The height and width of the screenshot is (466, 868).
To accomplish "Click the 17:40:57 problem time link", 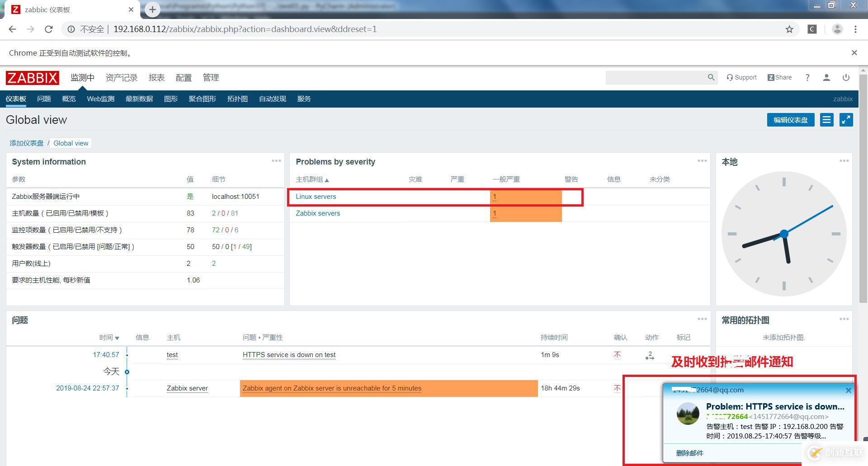I will [x=106, y=355].
